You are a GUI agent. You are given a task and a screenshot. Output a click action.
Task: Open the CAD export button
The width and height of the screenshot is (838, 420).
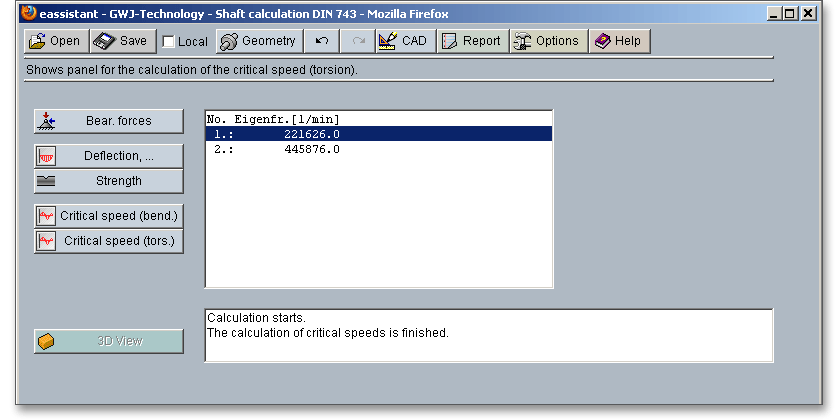[403, 41]
